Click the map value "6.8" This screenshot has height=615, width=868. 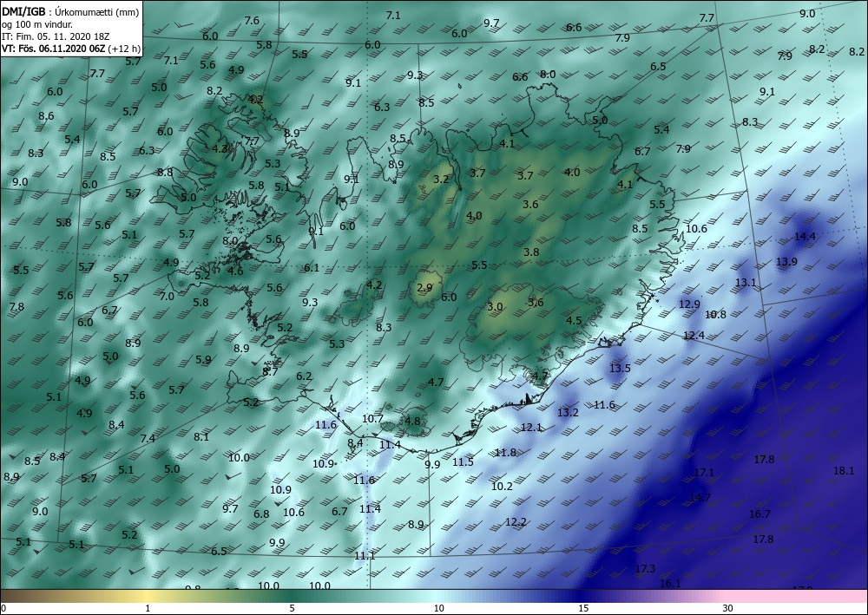click(x=261, y=514)
